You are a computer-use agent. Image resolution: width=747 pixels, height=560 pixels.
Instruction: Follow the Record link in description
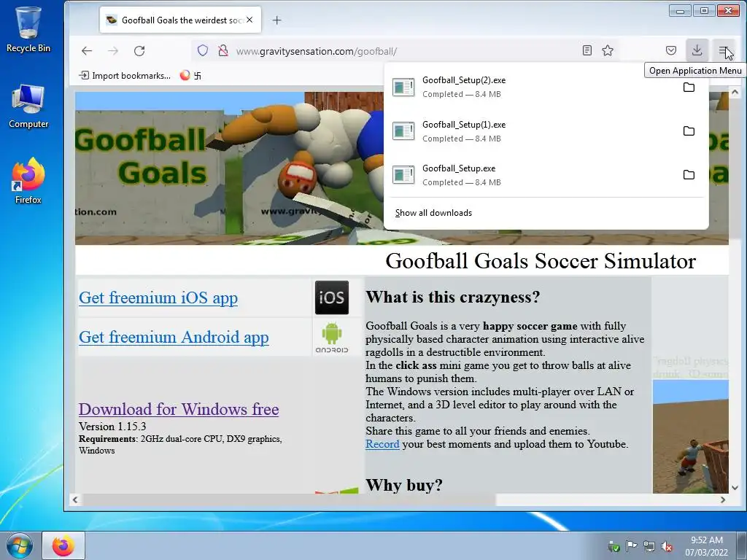382,444
